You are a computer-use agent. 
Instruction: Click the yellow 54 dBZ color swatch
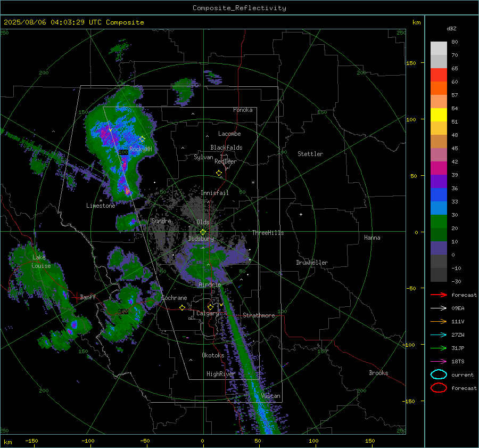coord(439,115)
